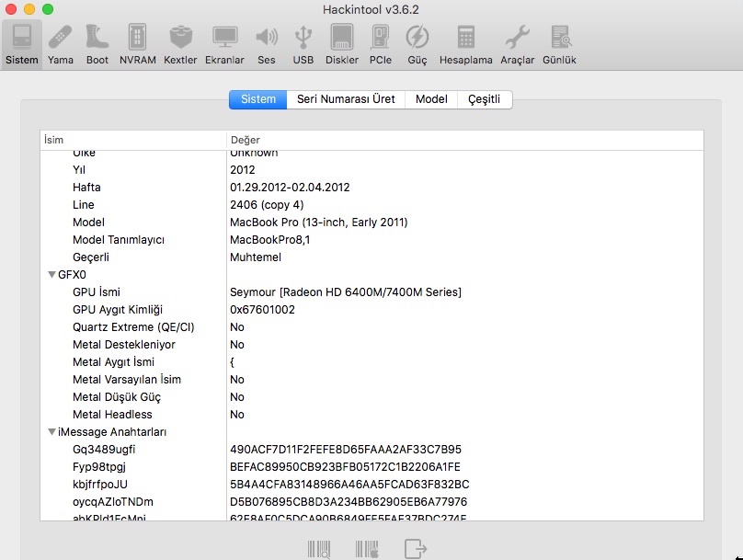Open the PCIe toolbar section
Screen dimensions: 743x560
(x=380, y=44)
